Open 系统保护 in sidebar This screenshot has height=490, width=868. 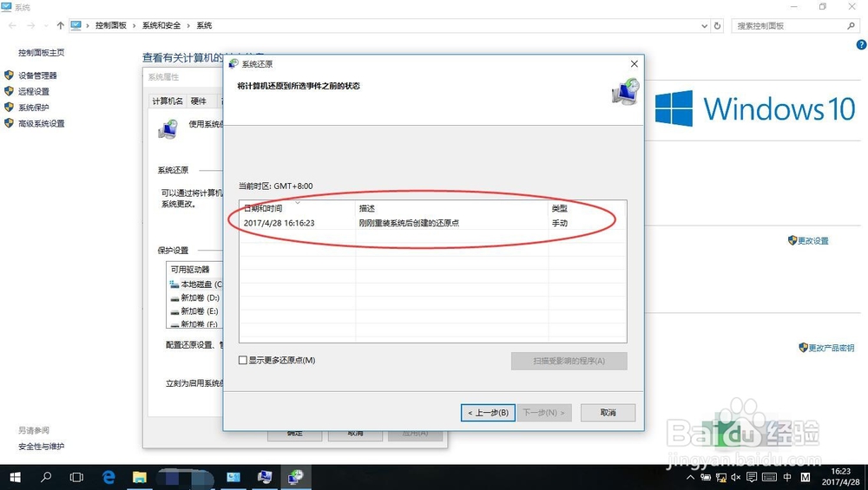click(x=33, y=108)
